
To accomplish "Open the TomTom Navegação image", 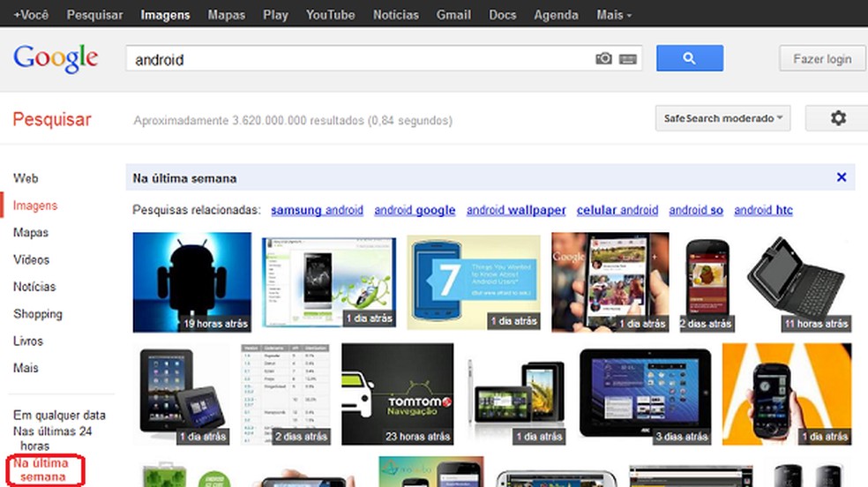I will (398, 394).
